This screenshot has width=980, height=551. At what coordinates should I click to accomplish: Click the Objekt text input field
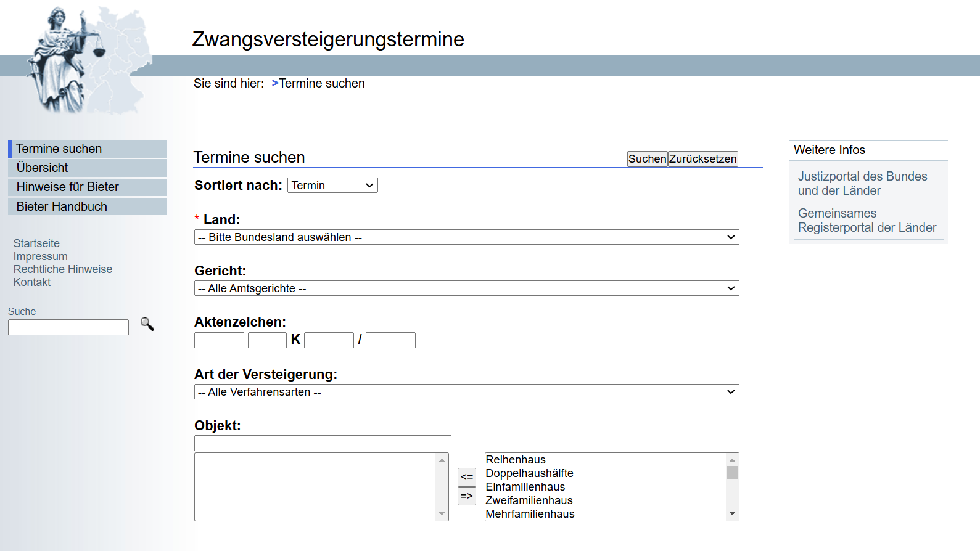(323, 443)
